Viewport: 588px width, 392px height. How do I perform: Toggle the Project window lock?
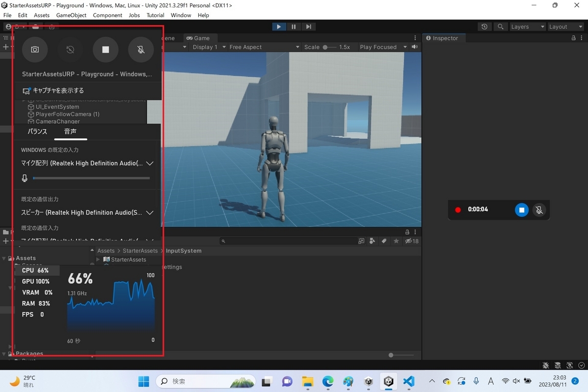coord(407,232)
